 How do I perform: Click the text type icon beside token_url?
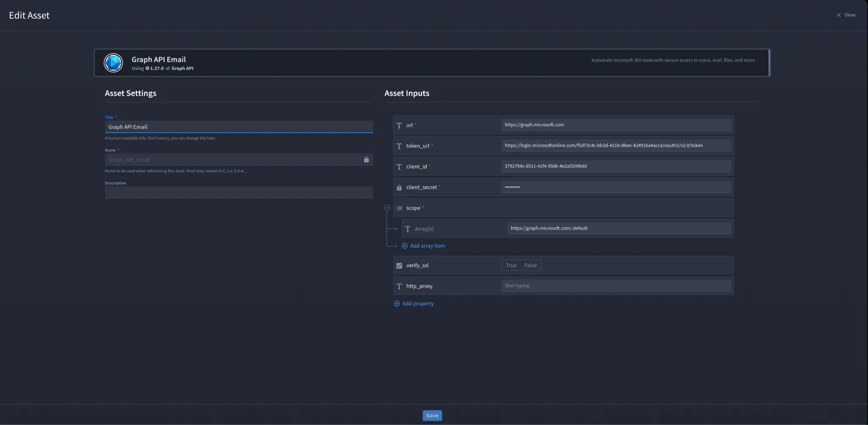pyautogui.click(x=399, y=146)
